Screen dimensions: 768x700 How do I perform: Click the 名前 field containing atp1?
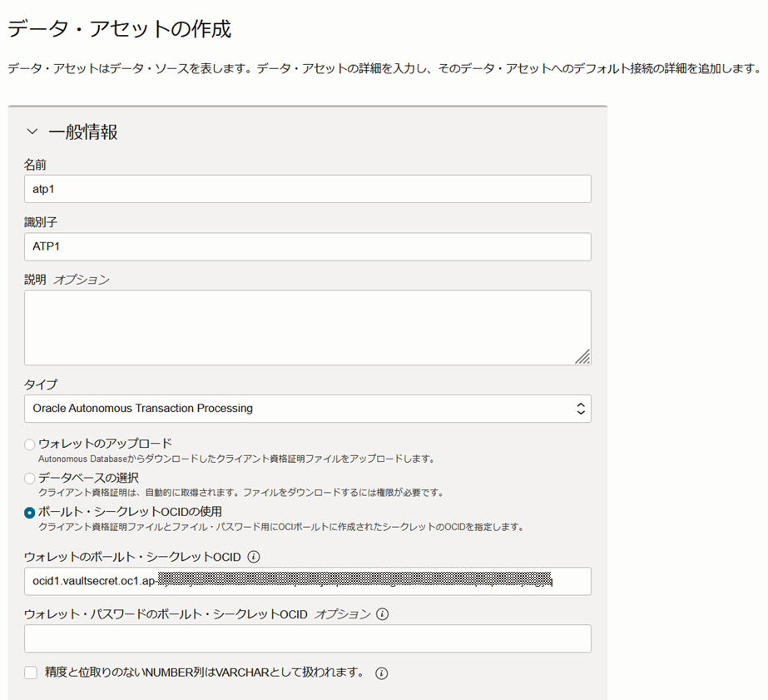308,189
